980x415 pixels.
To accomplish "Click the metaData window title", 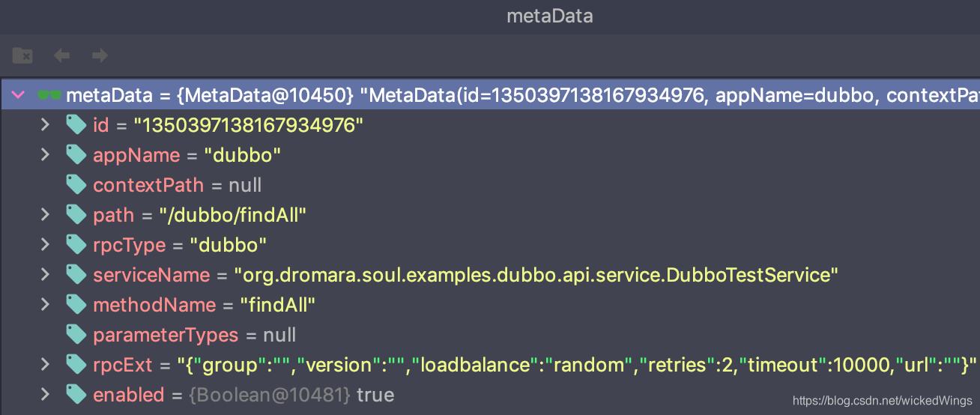I will (x=550, y=16).
